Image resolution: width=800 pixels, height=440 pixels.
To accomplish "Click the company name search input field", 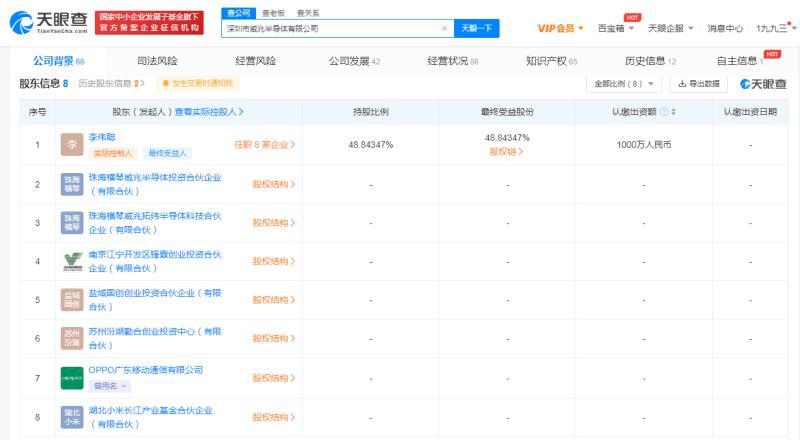I will pos(330,29).
